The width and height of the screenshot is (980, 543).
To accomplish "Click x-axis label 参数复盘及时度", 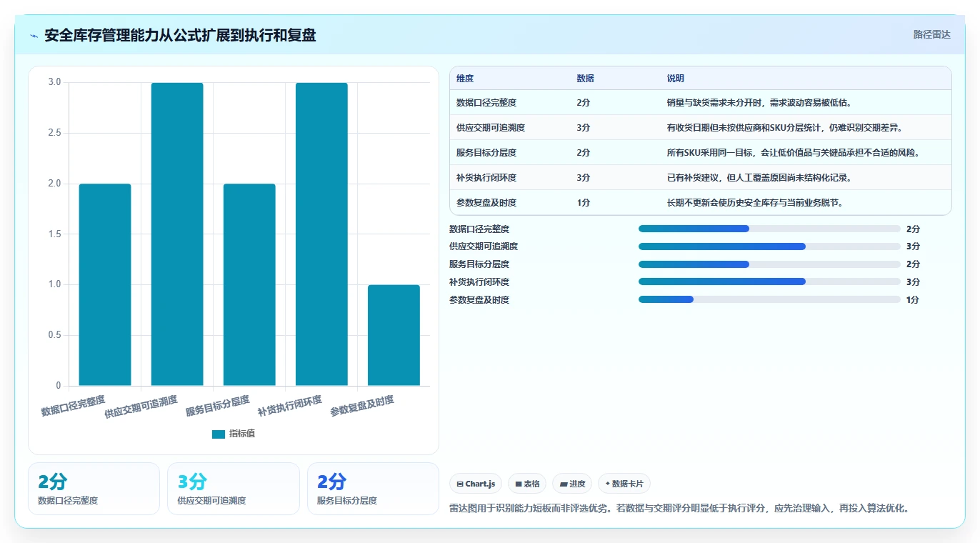I will 362,406.
